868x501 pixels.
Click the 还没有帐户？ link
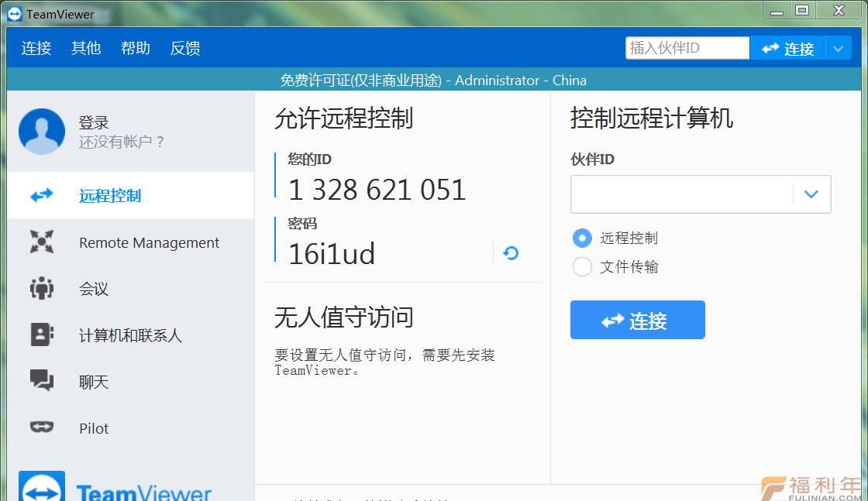point(122,142)
